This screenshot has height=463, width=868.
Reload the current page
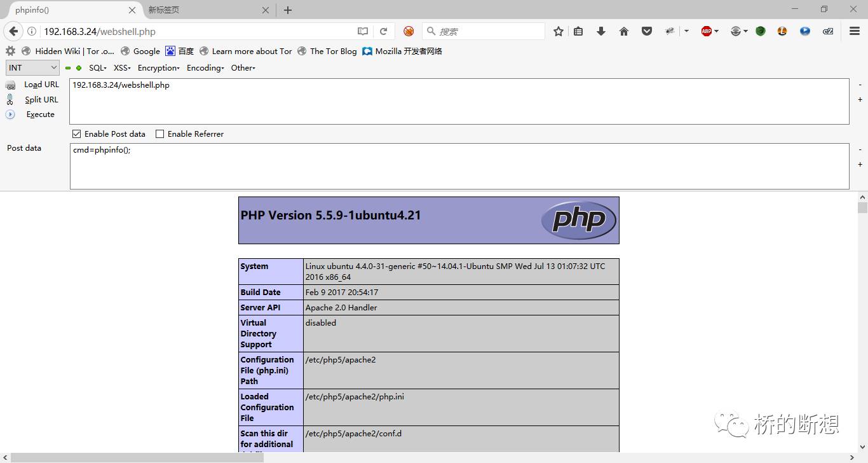383,31
